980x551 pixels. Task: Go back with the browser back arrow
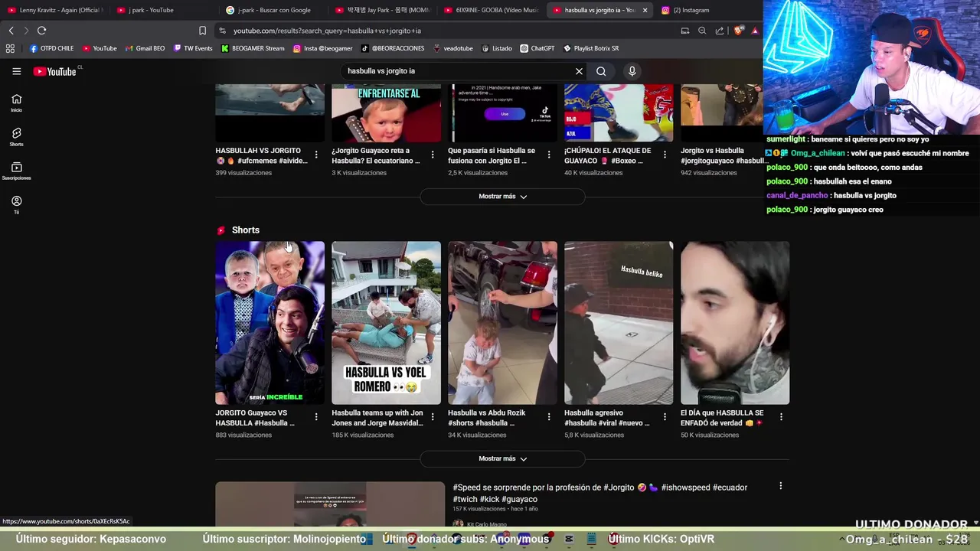tap(11, 31)
